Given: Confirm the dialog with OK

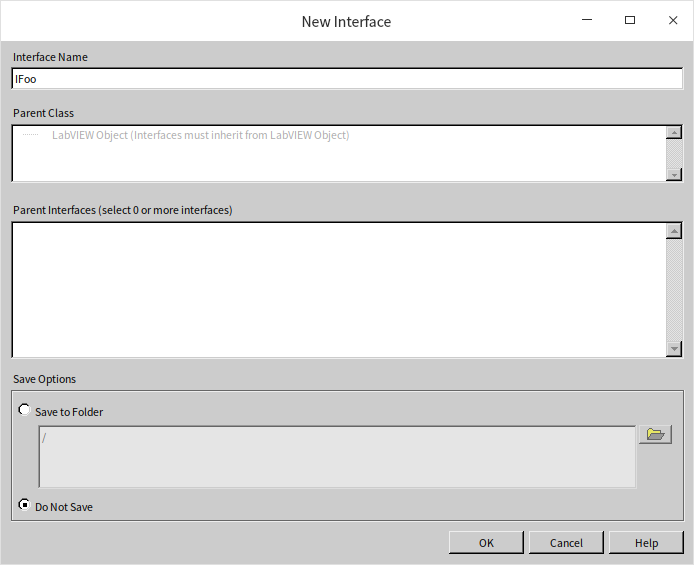Looking at the screenshot, I should (486, 543).
